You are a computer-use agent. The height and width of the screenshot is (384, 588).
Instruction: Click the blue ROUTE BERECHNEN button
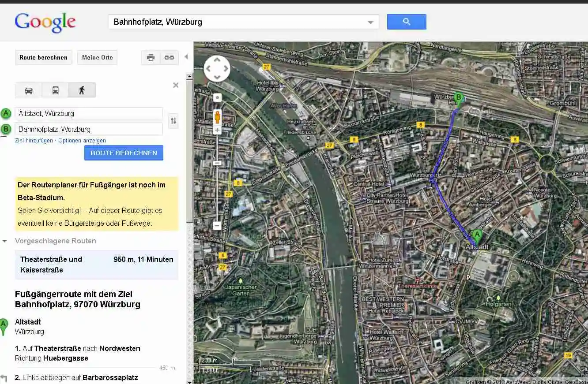124,153
